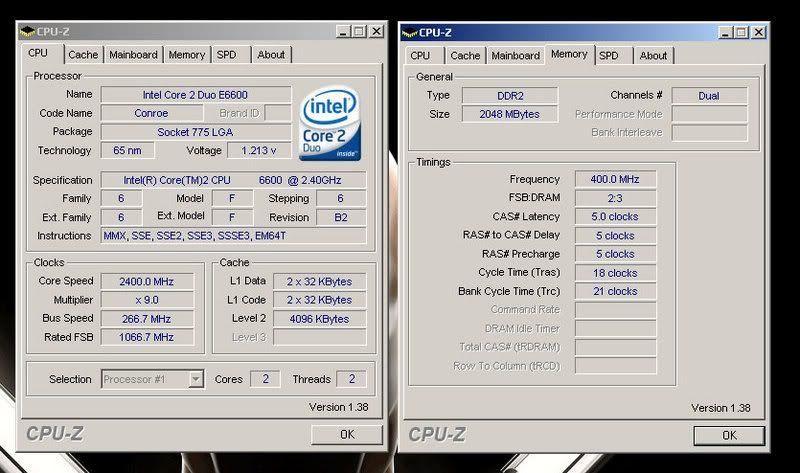Close the left CPU-Z window
This screenshot has height=473, width=800.
click(377, 32)
